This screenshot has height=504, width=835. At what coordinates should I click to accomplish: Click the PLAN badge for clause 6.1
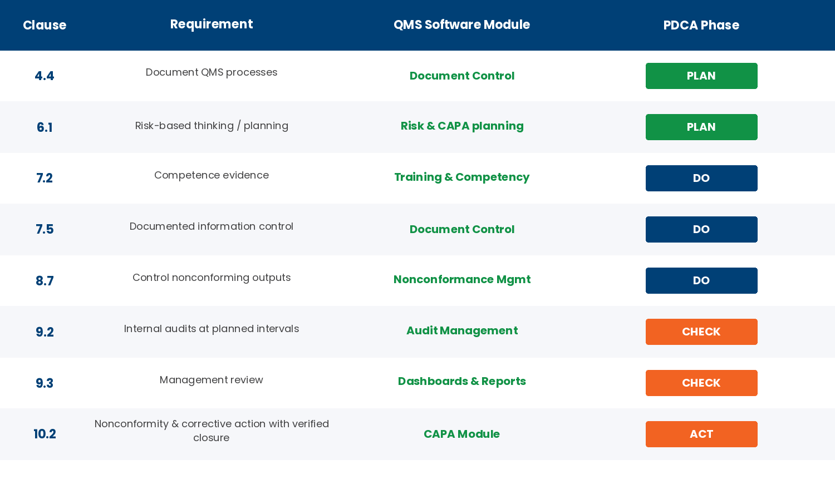click(701, 127)
